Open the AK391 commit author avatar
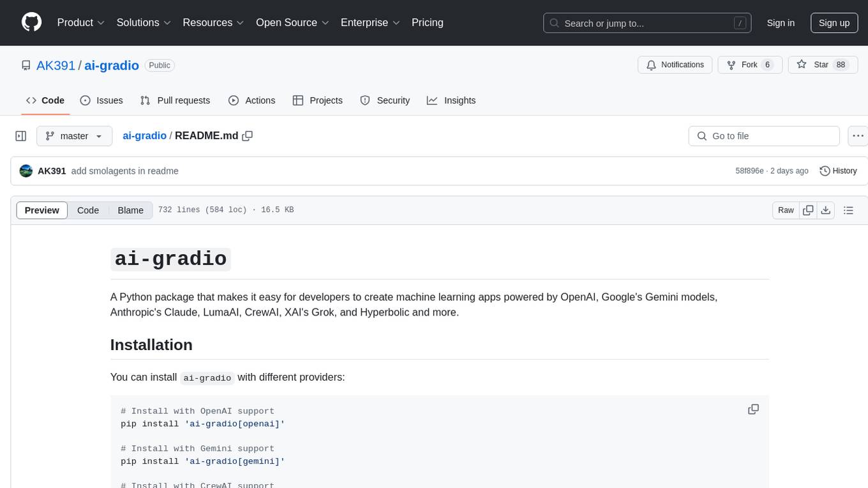Screen dimensions: 868x488 26,171
